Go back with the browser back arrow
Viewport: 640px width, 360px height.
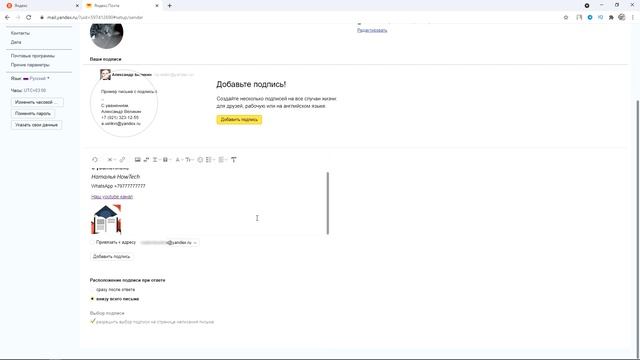click(7, 18)
